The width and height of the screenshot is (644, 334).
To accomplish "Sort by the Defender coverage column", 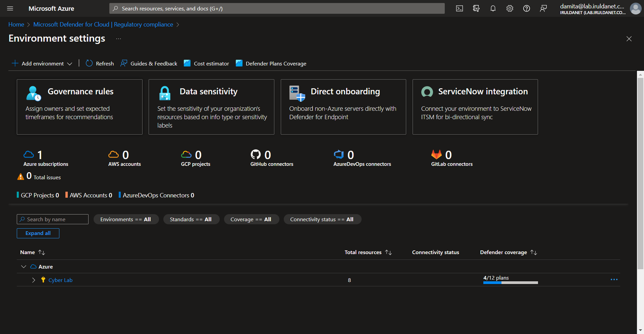I will coord(508,252).
